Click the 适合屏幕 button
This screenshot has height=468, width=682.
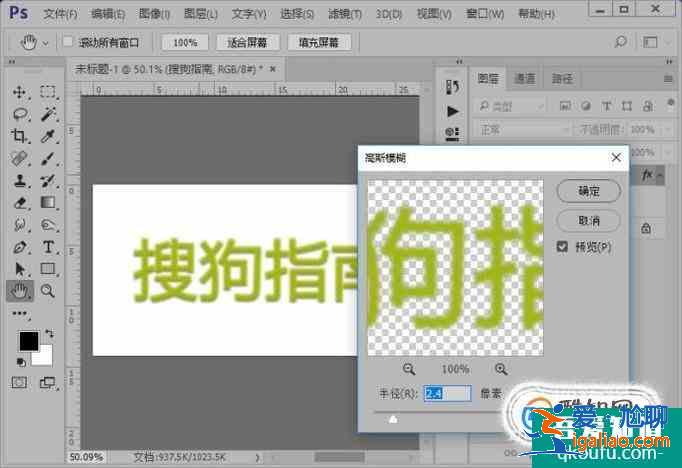[247, 42]
